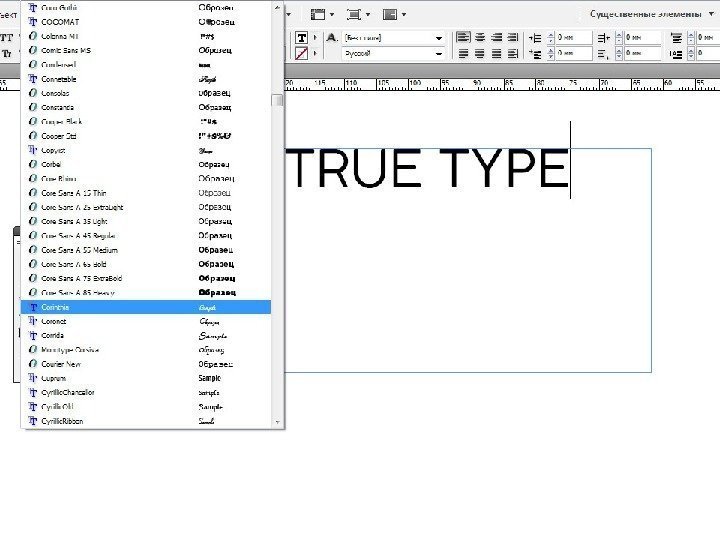This screenshot has width=720, height=540.
Task: Click the font list scroll-up arrow
Action: 277,7
